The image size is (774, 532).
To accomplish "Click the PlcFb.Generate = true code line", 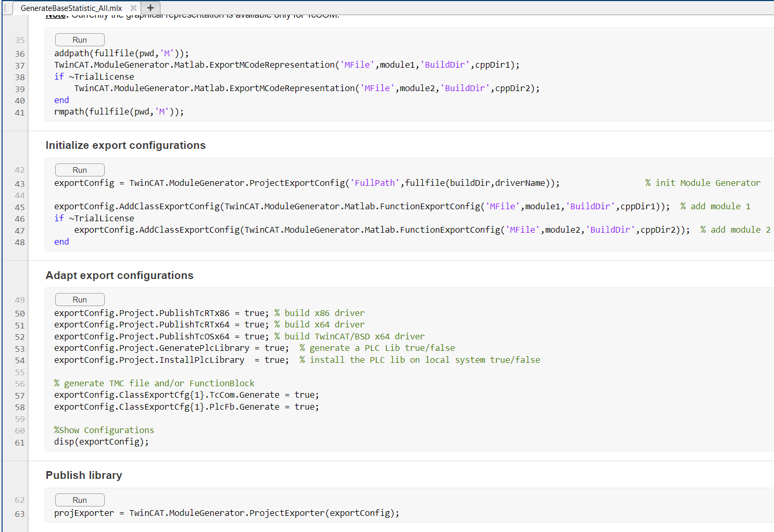I will pyautogui.click(x=186, y=407).
